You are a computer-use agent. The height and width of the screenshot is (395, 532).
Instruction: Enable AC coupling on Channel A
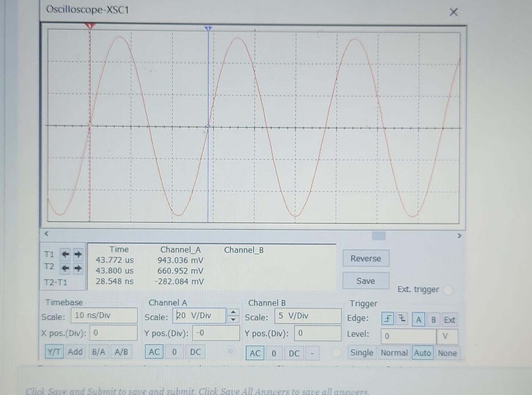[x=154, y=352]
